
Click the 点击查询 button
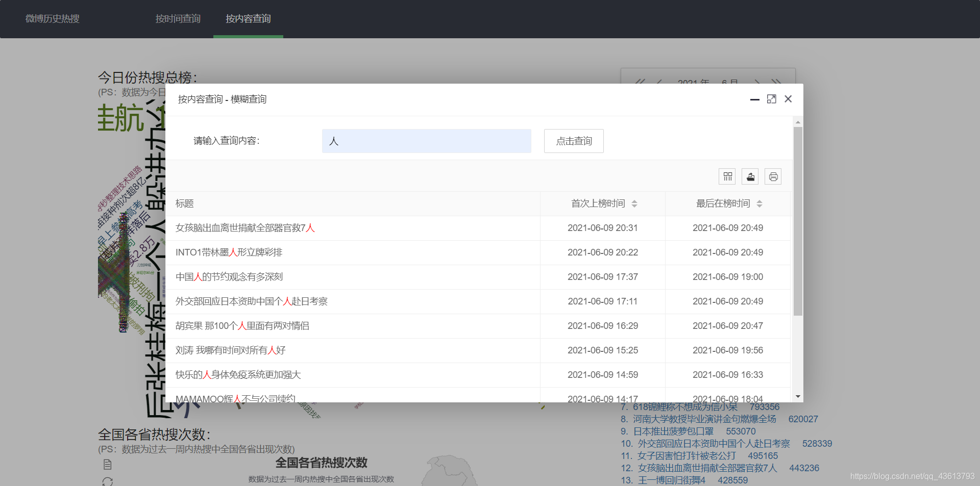pos(574,141)
